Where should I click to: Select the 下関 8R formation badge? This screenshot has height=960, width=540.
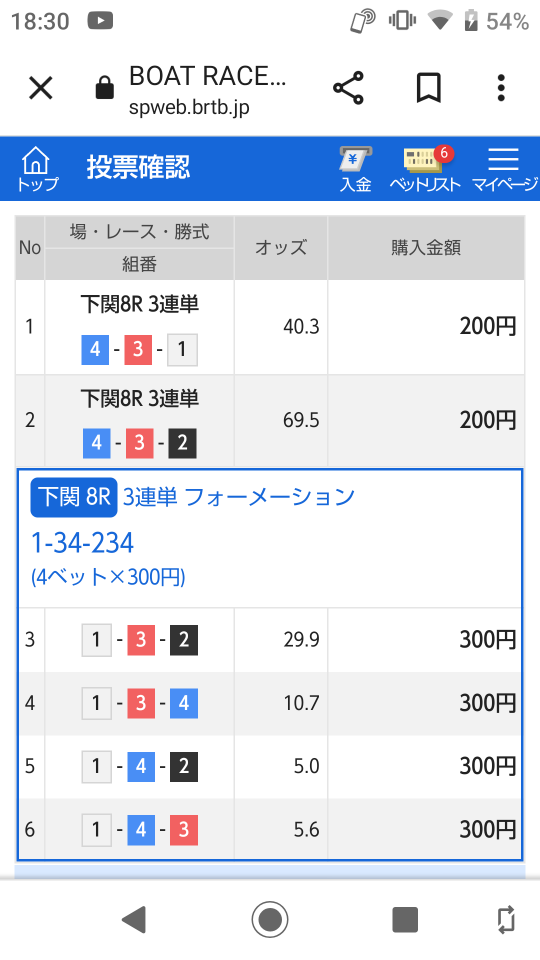coord(73,497)
